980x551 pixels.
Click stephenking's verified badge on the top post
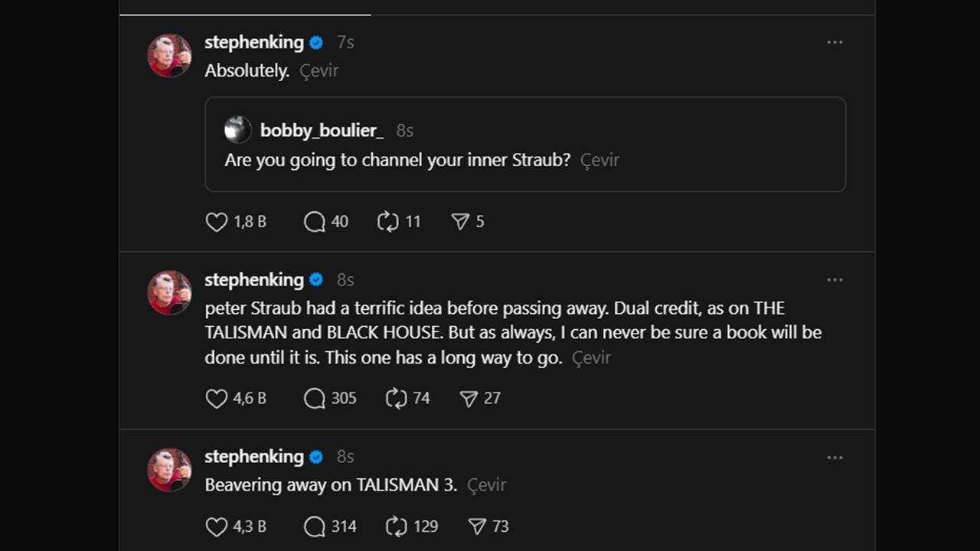coord(315,42)
